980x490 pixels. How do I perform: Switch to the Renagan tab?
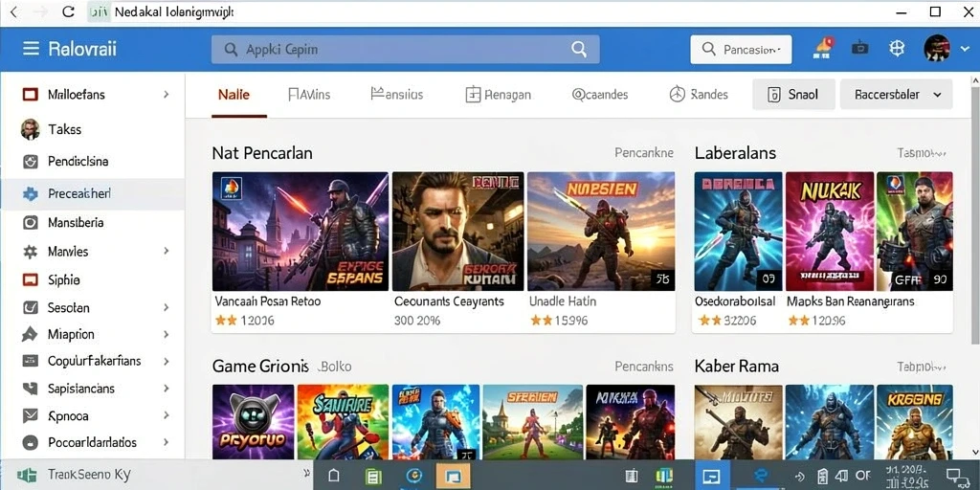498,95
